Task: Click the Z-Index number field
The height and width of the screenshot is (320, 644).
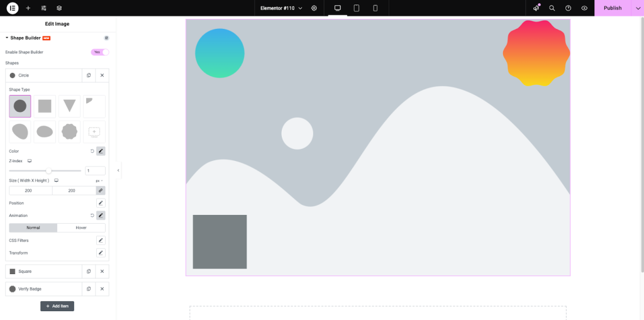Action: pyautogui.click(x=95, y=170)
